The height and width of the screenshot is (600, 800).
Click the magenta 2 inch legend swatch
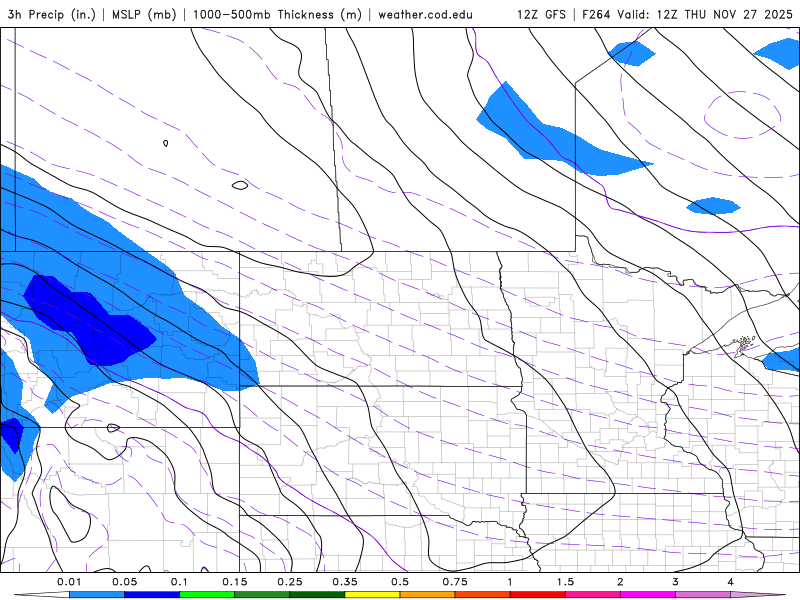click(x=648, y=595)
